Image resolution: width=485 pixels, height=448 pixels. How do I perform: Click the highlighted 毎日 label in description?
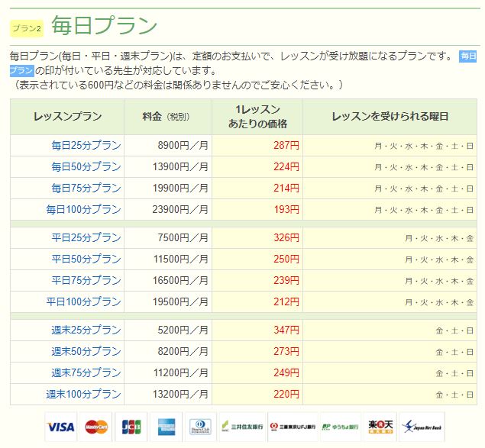pyautogui.click(x=467, y=56)
